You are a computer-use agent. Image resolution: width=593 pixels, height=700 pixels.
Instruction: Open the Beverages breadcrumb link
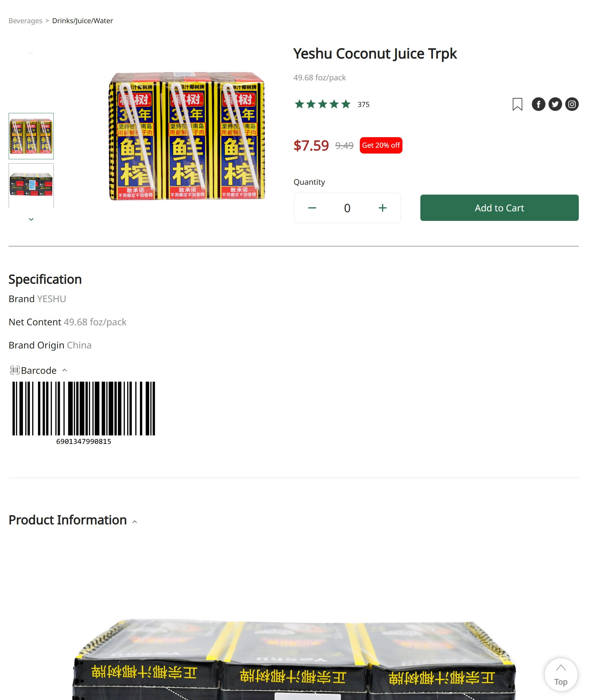tap(26, 21)
